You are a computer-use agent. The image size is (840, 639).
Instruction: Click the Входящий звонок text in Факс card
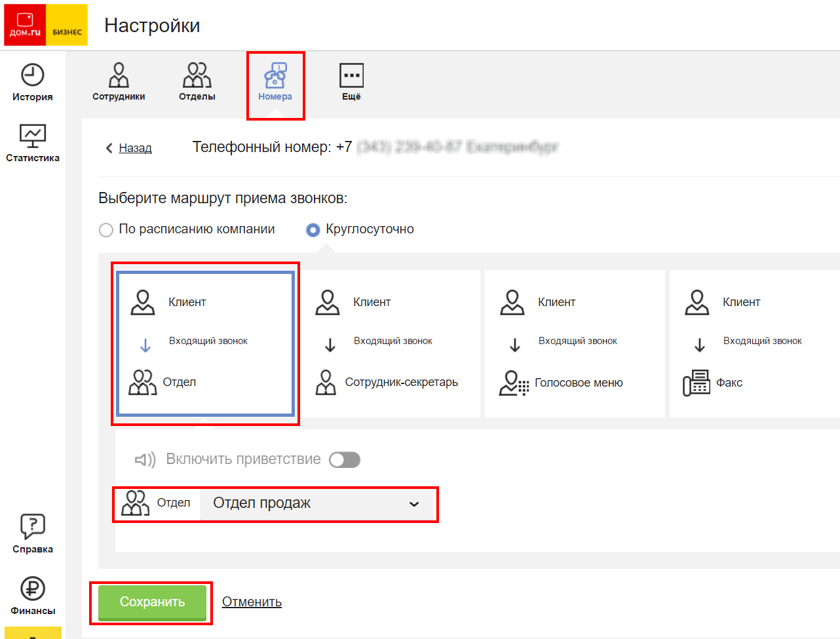[x=763, y=341]
